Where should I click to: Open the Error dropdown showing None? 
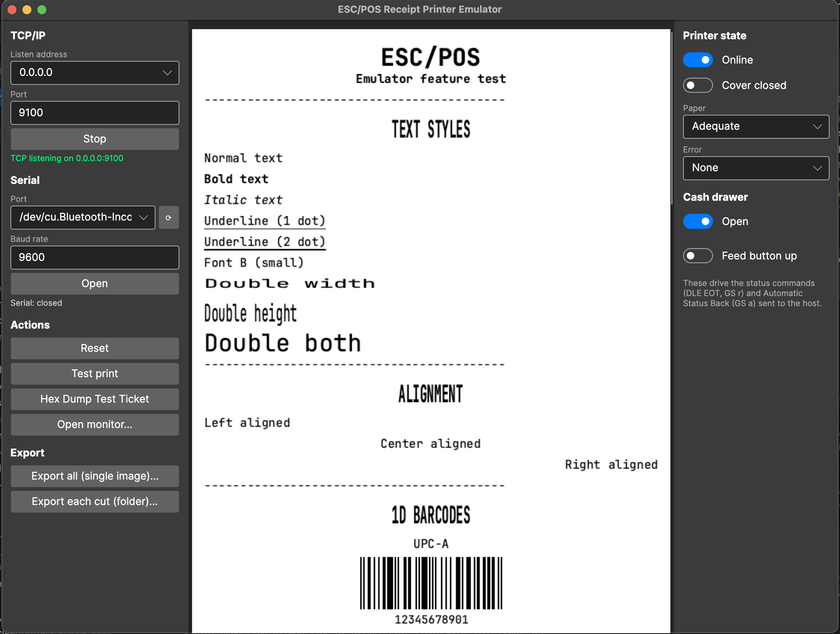[x=756, y=168]
